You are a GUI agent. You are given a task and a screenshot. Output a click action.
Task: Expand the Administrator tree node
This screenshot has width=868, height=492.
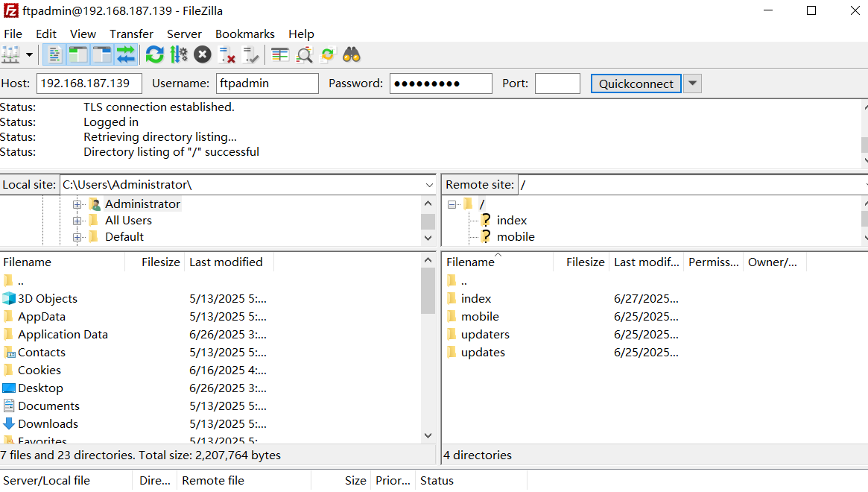[77, 204]
